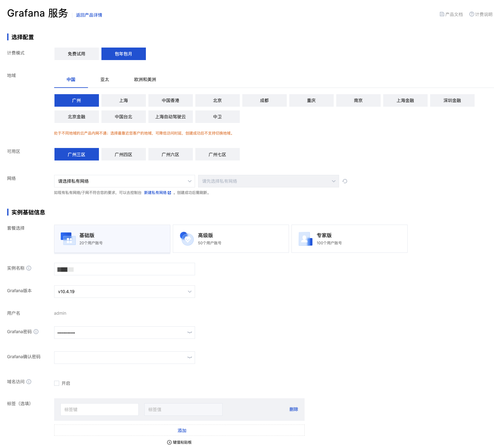The height and width of the screenshot is (448, 494).
Task: Show password in Grafana密码 field eye icon
Action: 189,333
